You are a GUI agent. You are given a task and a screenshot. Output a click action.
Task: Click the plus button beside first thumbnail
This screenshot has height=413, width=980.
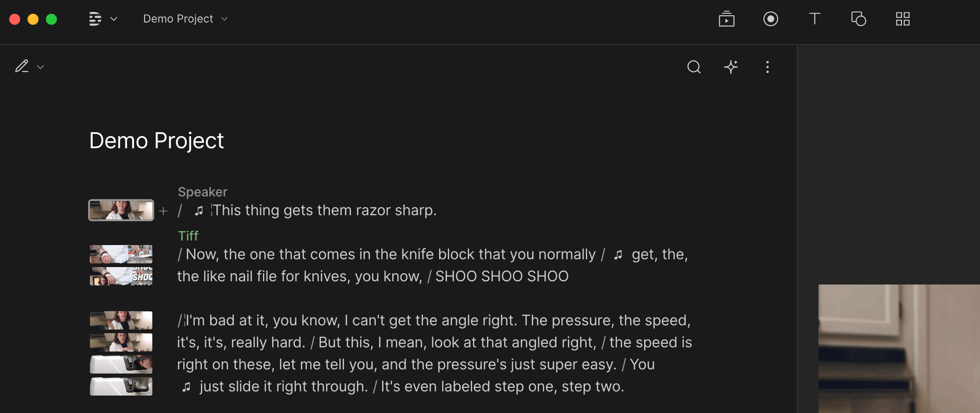coord(163,211)
